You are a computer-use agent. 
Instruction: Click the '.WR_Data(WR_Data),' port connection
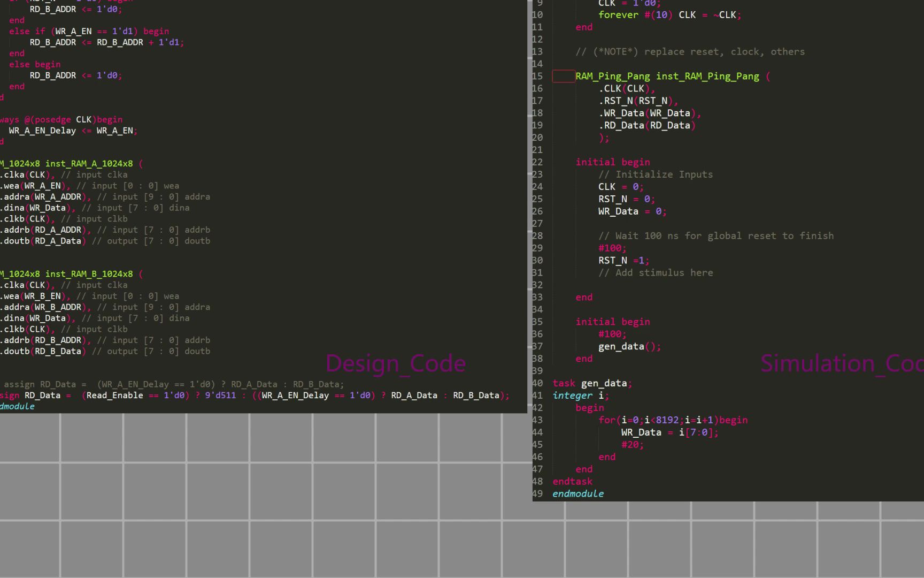tap(650, 113)
